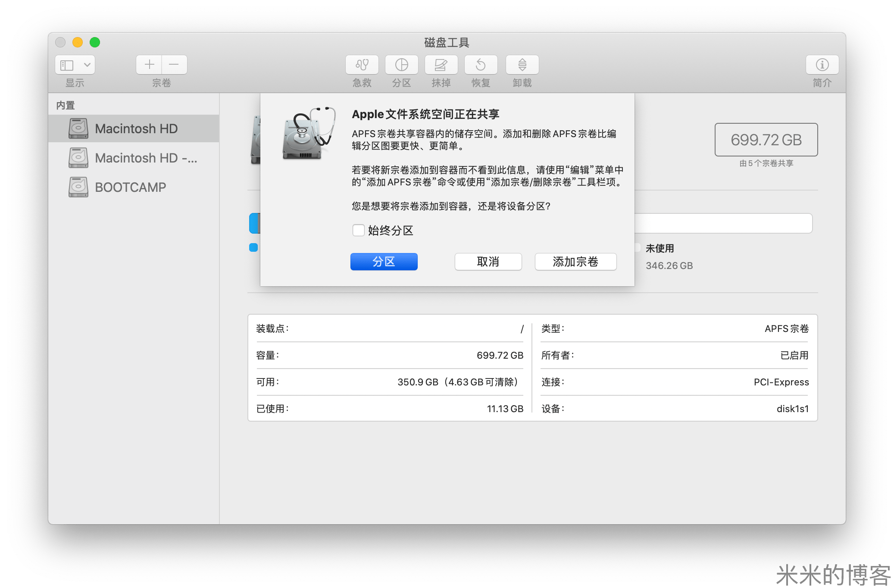Click the 699.72 GB capacity box
The image size is (894, 588).
point(766,140)
